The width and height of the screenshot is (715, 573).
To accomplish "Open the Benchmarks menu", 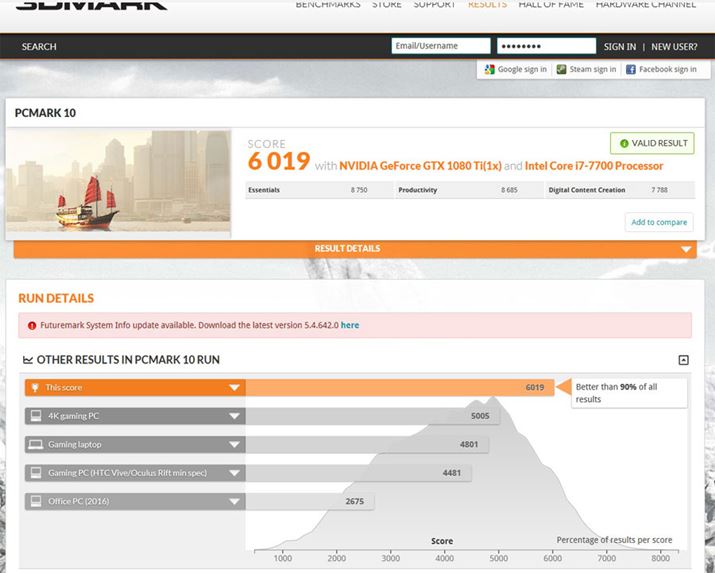I will point(328,5).
